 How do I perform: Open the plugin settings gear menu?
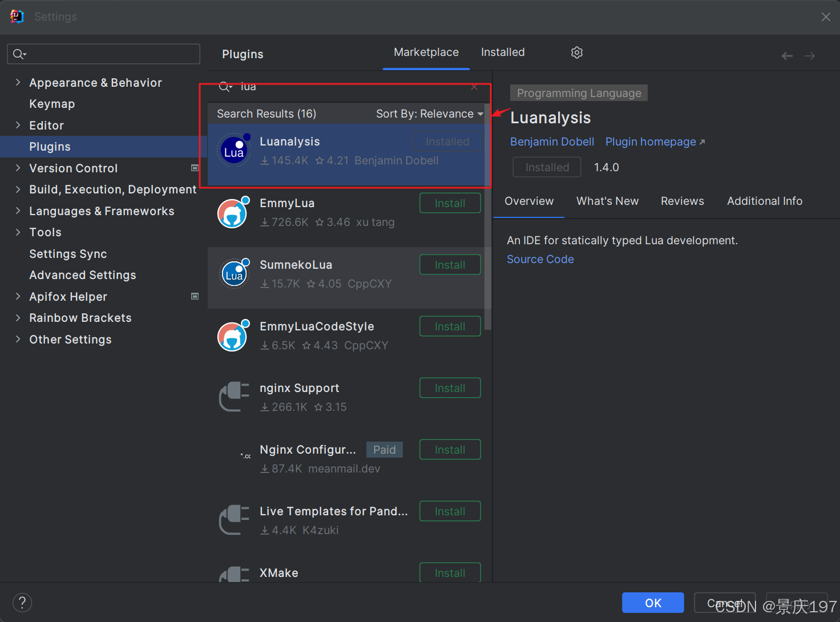577,52
